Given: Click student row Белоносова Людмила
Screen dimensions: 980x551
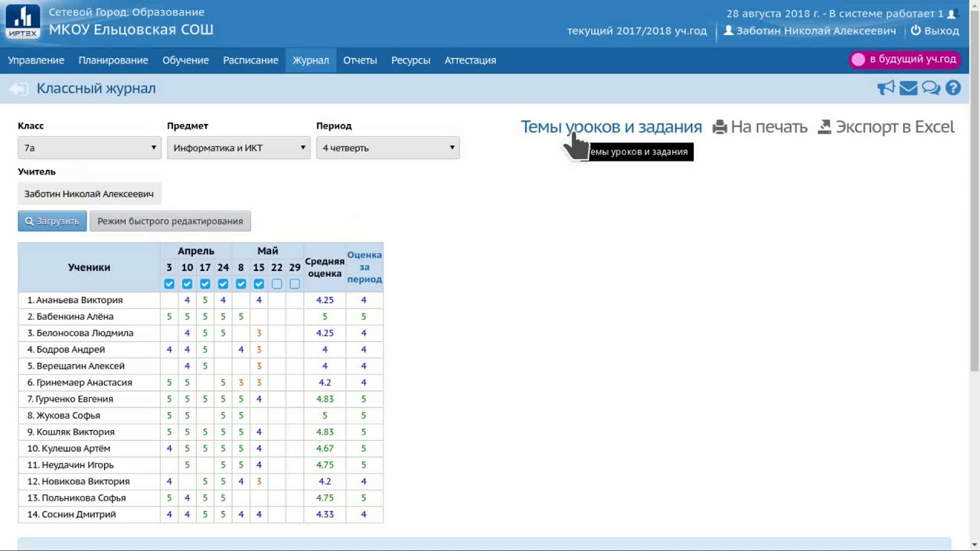Looking at the screenshot, I should click(x=201, y=333).
